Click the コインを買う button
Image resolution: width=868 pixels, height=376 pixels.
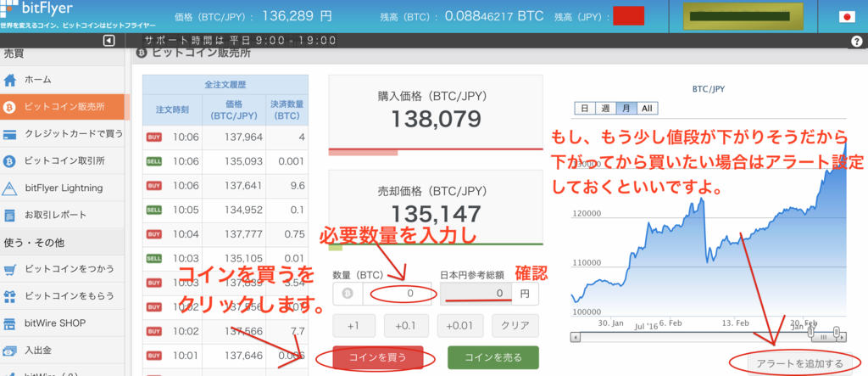coord(377,357)
